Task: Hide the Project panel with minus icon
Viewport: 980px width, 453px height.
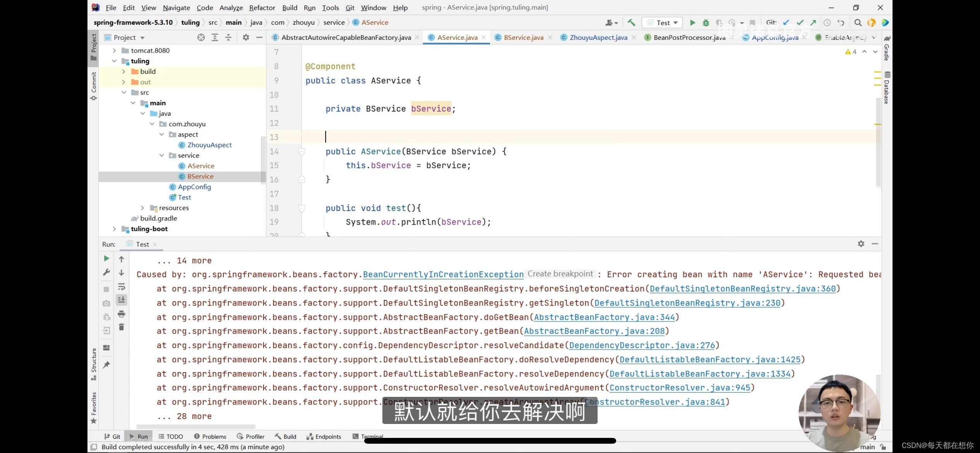Action: point(259,37)
